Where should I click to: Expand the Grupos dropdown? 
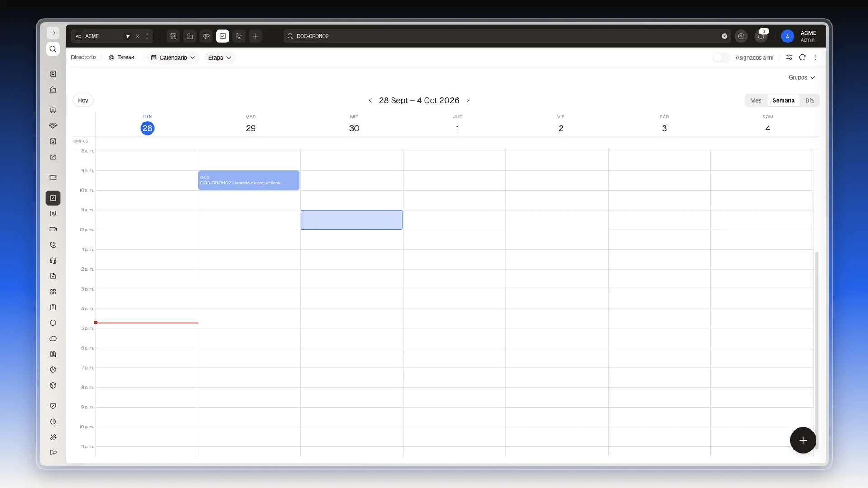point(802,77)
